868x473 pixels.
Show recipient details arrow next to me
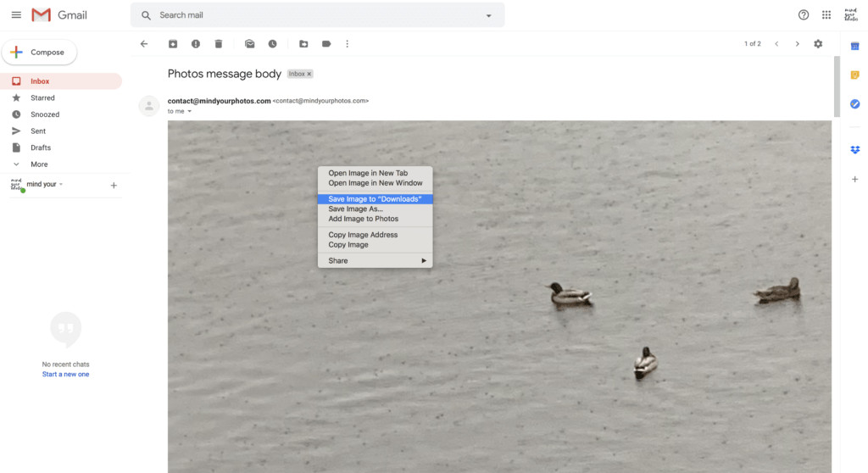[x=189, y=111]
